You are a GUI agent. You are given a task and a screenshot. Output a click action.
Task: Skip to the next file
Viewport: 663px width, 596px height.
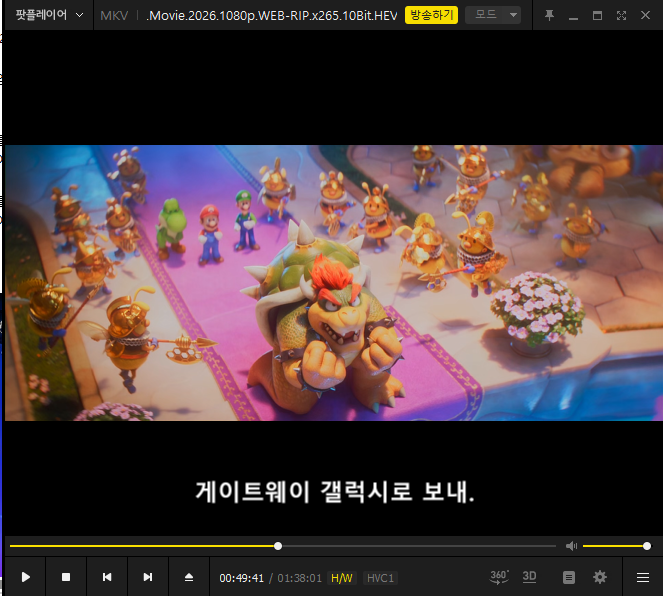pyautogui.click(x=148, y=577)
